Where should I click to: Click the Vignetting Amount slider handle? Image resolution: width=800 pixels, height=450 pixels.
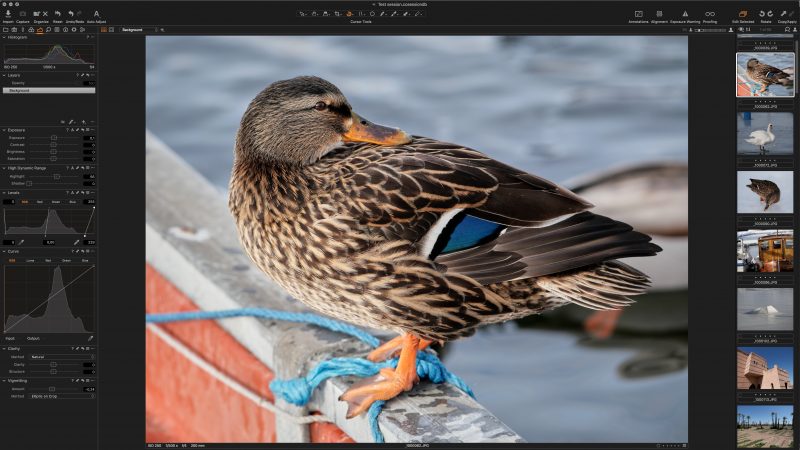(x=52, y=389)
